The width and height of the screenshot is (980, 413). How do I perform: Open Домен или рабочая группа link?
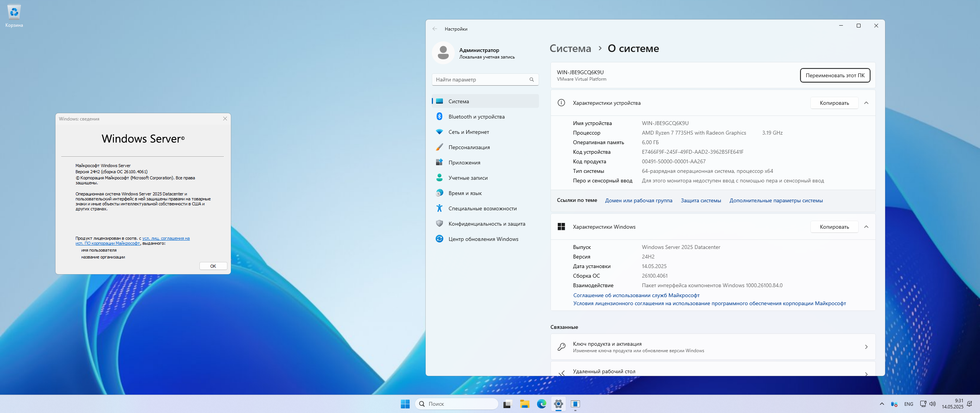coord(639,200)
